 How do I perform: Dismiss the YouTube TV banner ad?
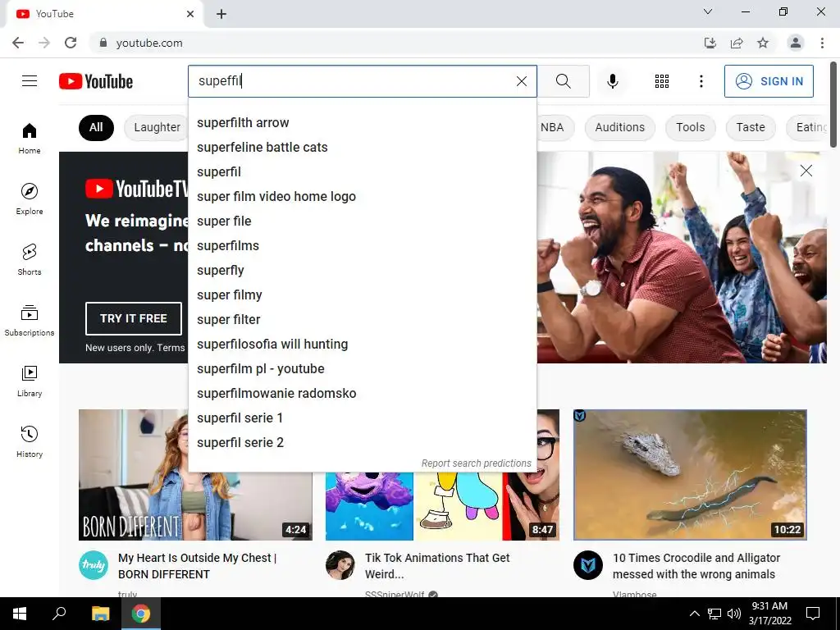pyautogui.click(x=806, y=171)
